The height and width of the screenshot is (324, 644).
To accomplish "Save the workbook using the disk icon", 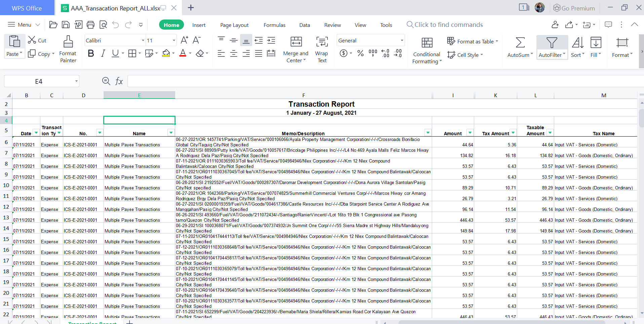I will 66,25.
